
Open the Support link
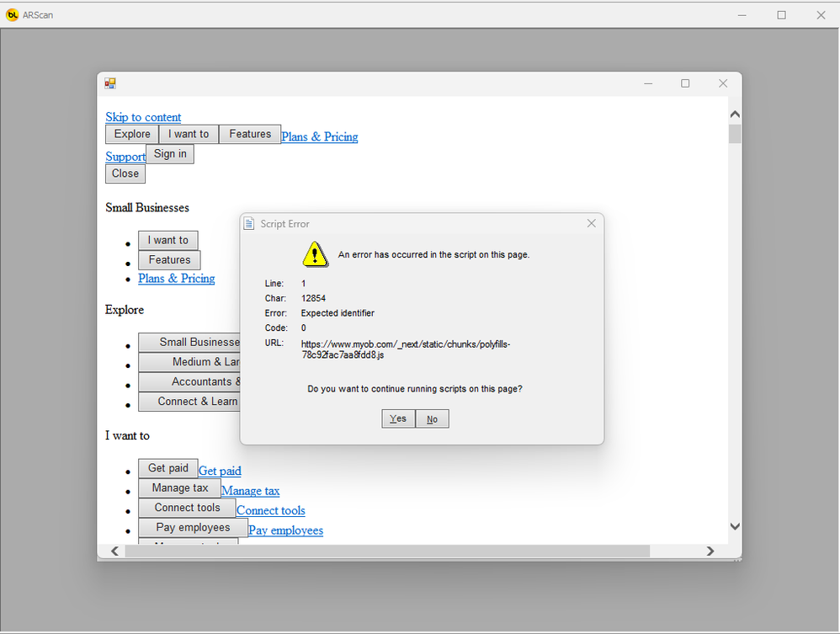click(x=125, y=157)
